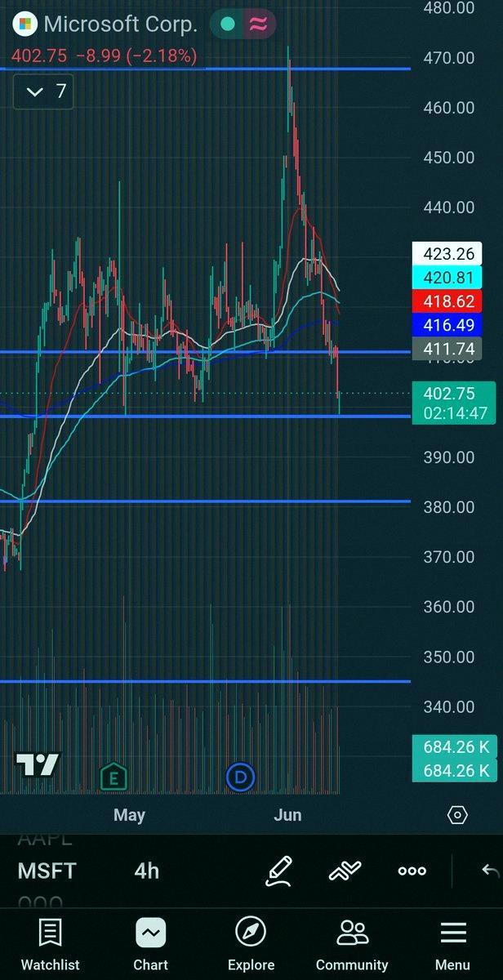
Task: Tap the green market status dot
Action: coord(228,24)
